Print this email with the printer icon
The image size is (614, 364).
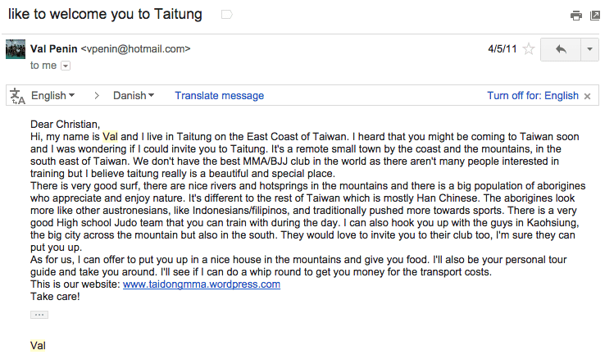click(x=576, y=16)
